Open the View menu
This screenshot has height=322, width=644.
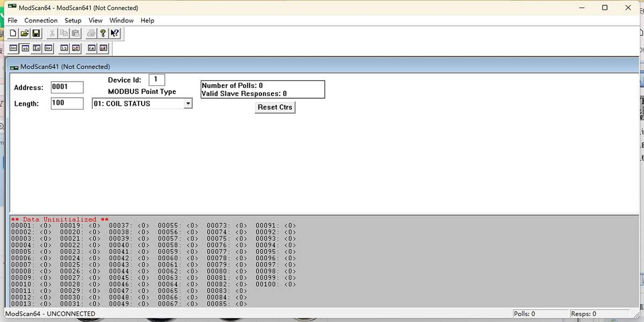click(96, 20)
